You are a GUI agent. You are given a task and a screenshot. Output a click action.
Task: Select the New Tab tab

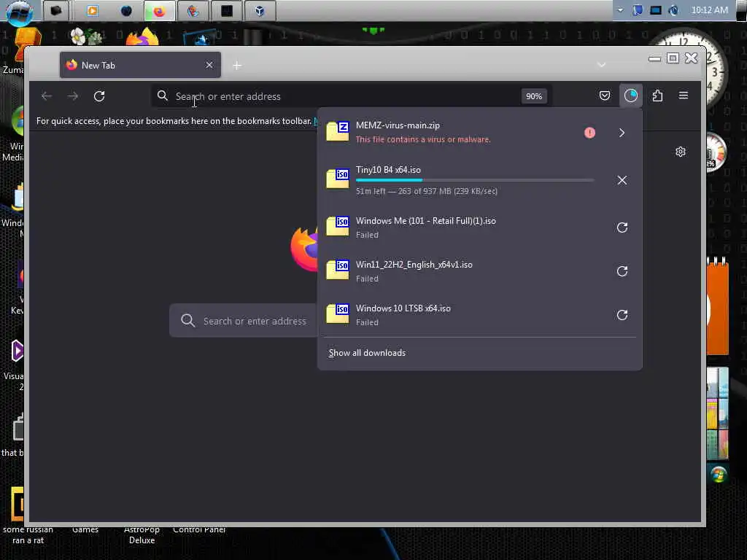(x=140, y=65)
